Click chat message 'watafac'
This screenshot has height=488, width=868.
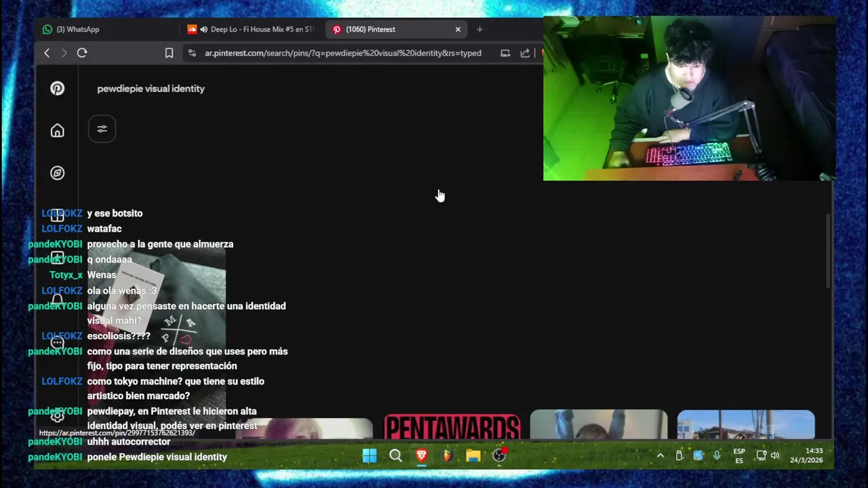pos(104,228)
